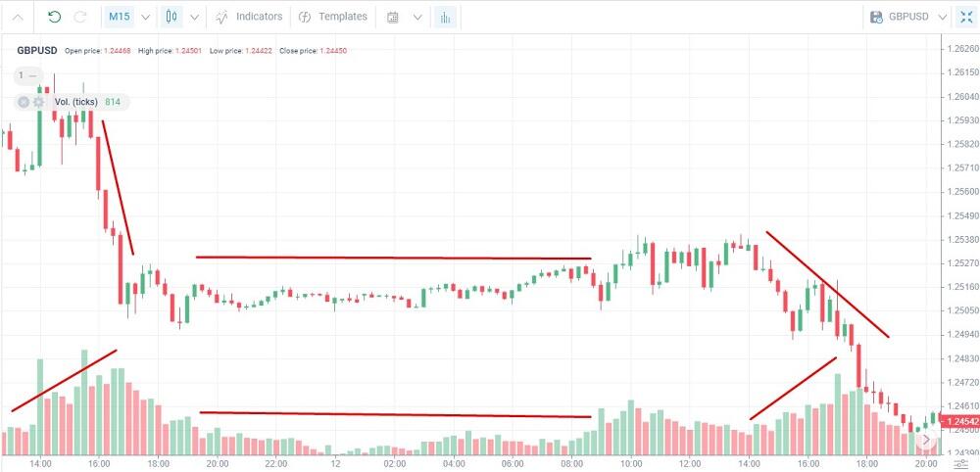Expand the calendar dropdown arrow
The height and width of the screenshot is (472, 980).
pyautogui.click(x=417, y=17)
